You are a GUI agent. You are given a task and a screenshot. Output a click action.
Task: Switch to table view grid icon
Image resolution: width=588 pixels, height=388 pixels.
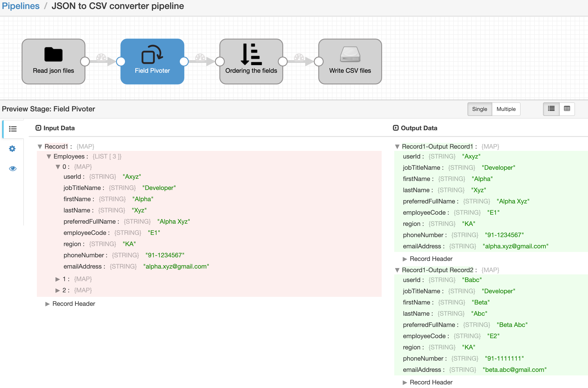pos(567,109)
